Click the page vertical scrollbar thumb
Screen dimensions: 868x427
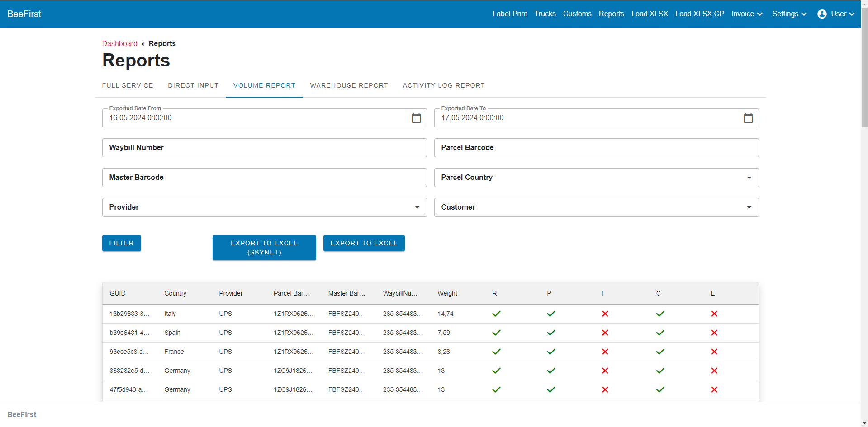(864, 68)
